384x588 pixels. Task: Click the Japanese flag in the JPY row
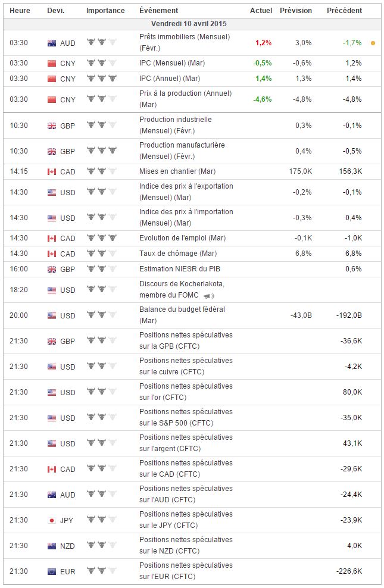(51, 520)
